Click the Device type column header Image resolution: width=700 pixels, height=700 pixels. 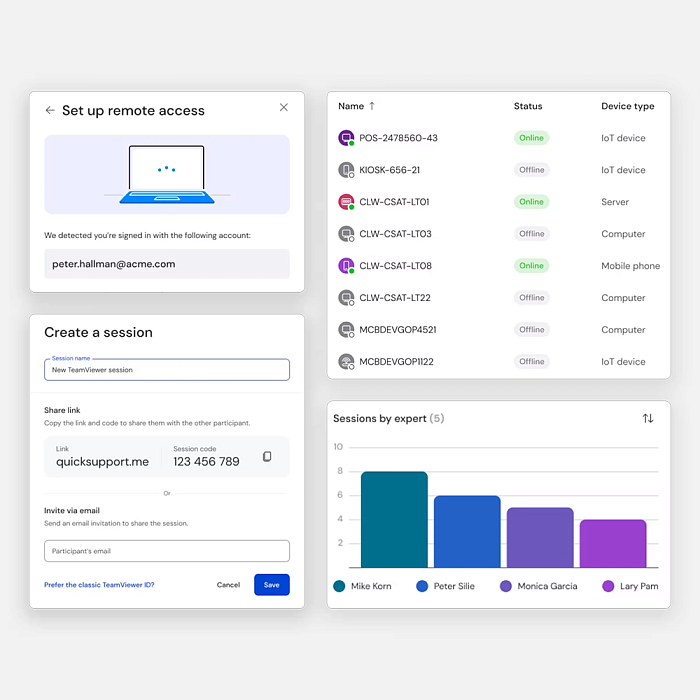coord(627,106)
